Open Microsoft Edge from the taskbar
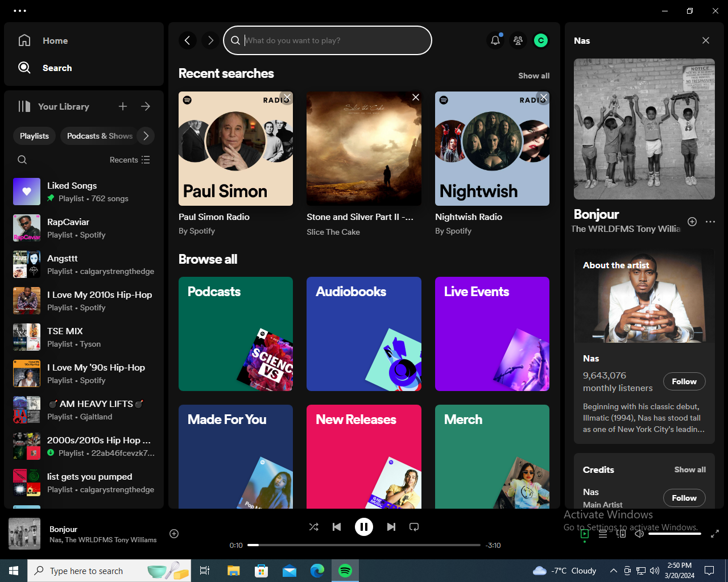The height and width of the screenshot is (582, 728). pos(317,571)
